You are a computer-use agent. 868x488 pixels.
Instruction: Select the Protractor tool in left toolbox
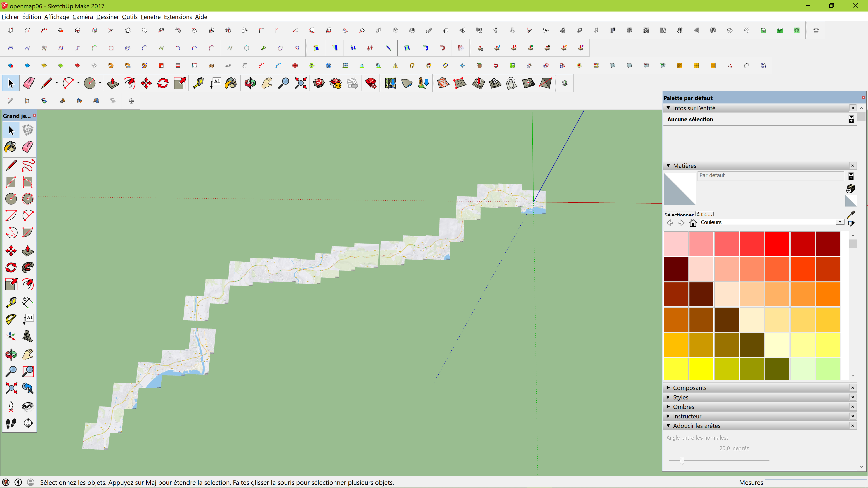(x=11, y=319)
